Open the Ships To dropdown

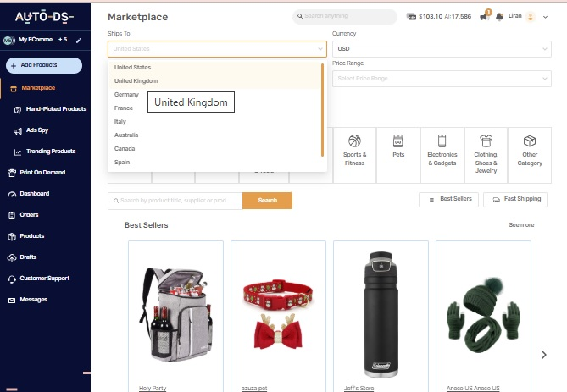217,49
